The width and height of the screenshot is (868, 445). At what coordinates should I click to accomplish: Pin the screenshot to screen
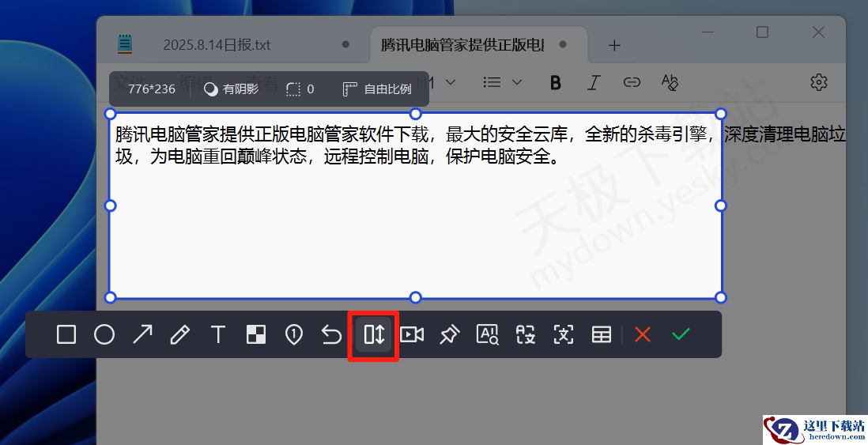[x=450, y=334]
